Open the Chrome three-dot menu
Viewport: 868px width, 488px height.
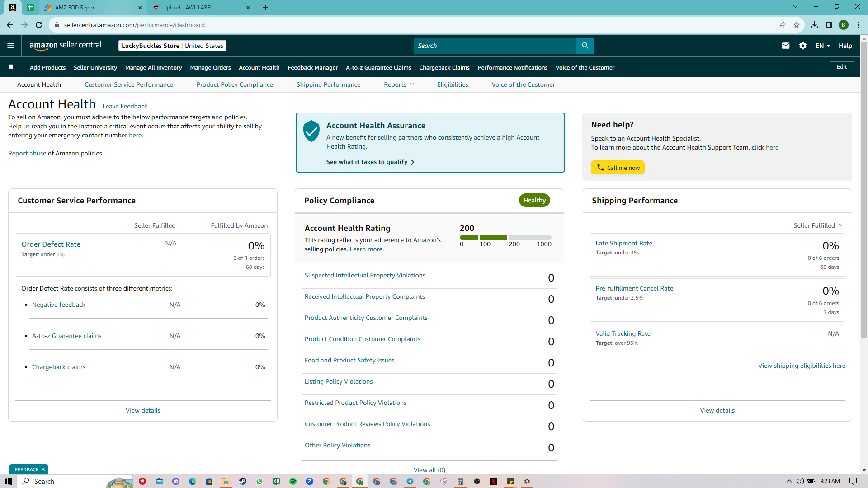pyautogui.click(x=858, y=25)
